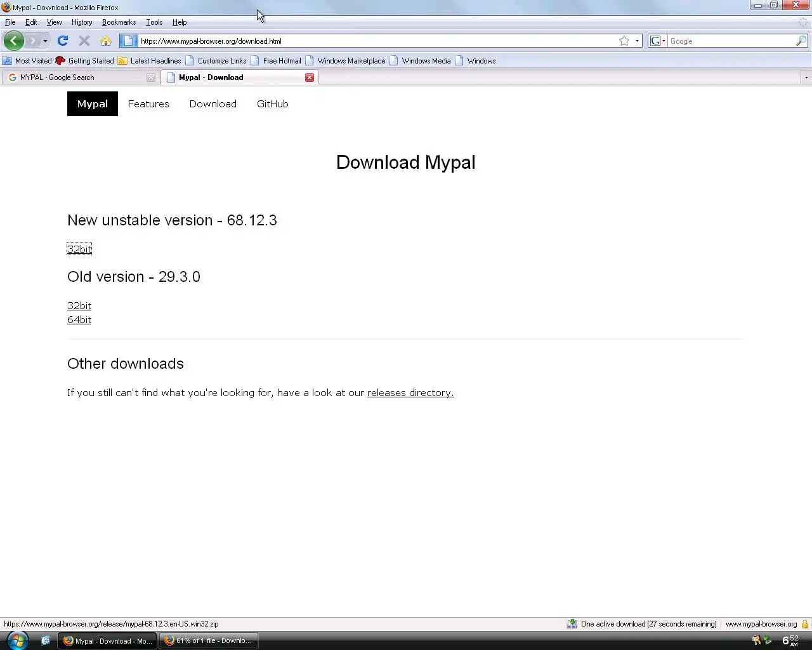The image size is (812, 650).
Task: Click 'One active download' status text
Action: click(x=648, y=624)
